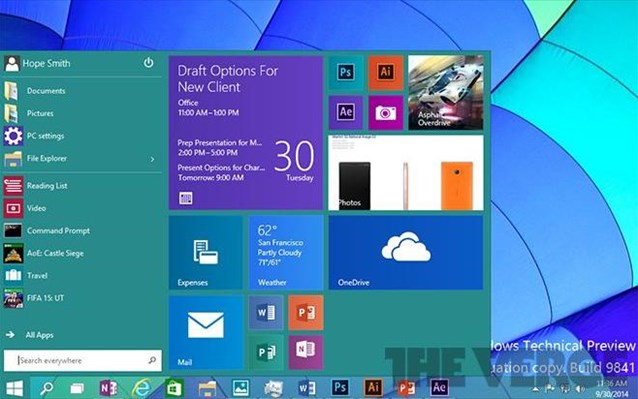The image size is (638, 399).
Task: Open the Photoshop tile in Start menu
Action: pyautogui.click(x=345, y=73)
